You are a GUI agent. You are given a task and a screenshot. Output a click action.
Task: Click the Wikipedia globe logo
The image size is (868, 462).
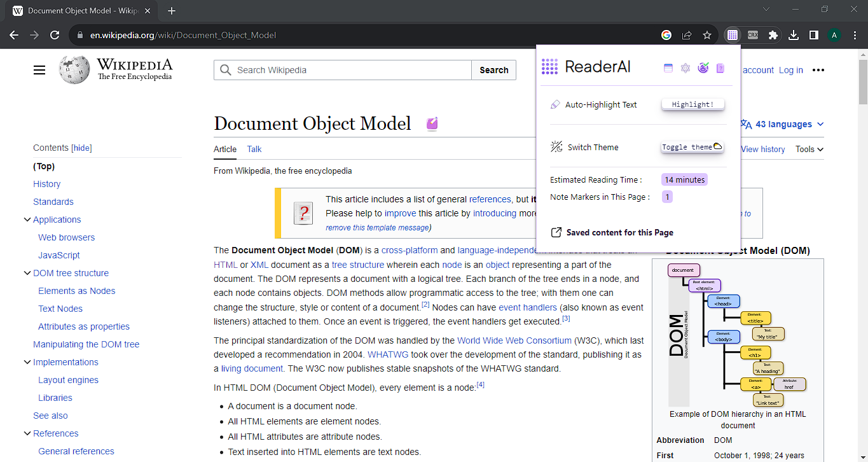pyautogui.click(x=74, y=70)
